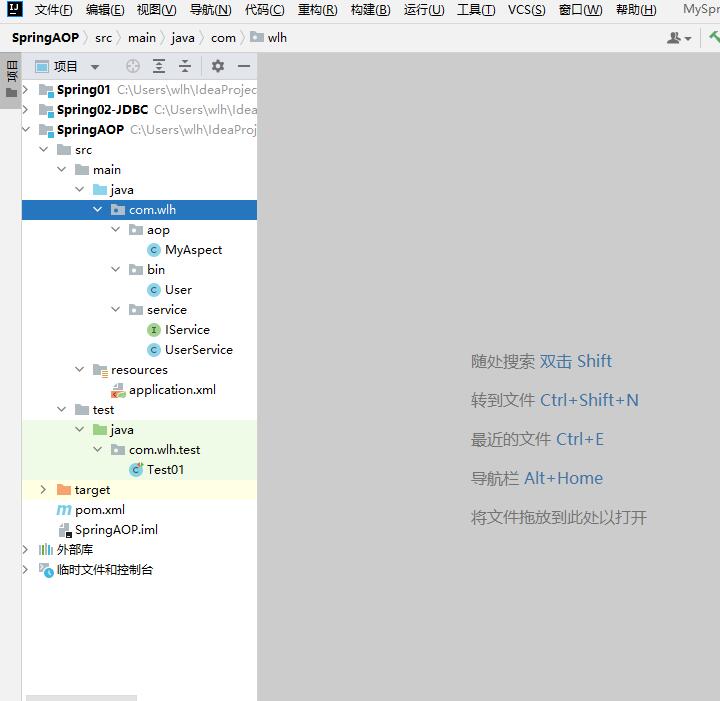Open project panel settings gear
The image size is (720, 701).
(218, 67)
